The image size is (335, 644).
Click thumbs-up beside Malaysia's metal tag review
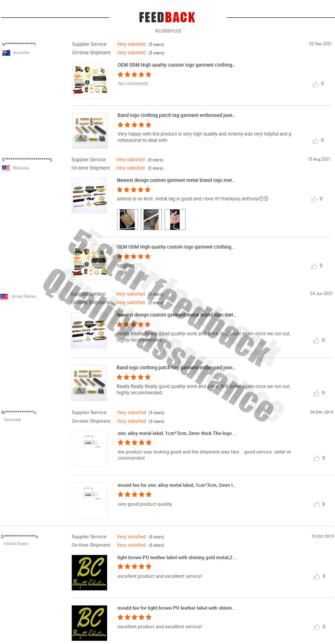[x=314, y=199]
